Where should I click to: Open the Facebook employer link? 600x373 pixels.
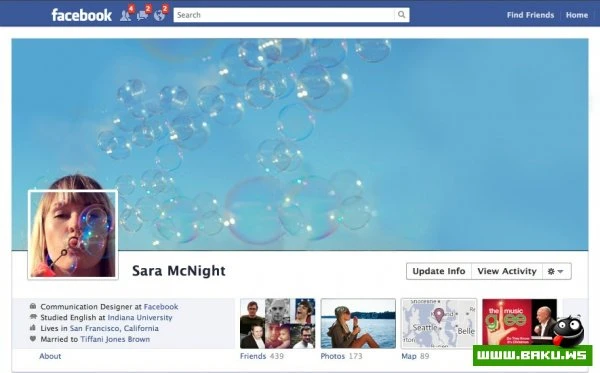click(x=161, y=307)
